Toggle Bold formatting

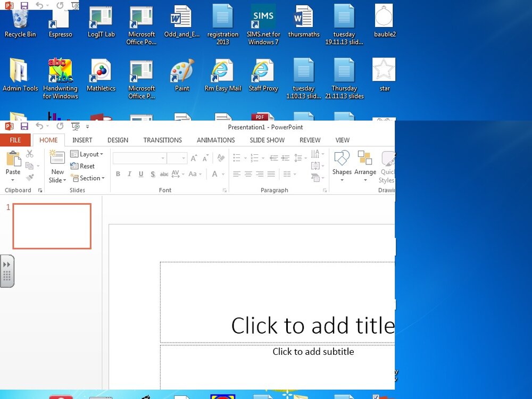[118, 174]
